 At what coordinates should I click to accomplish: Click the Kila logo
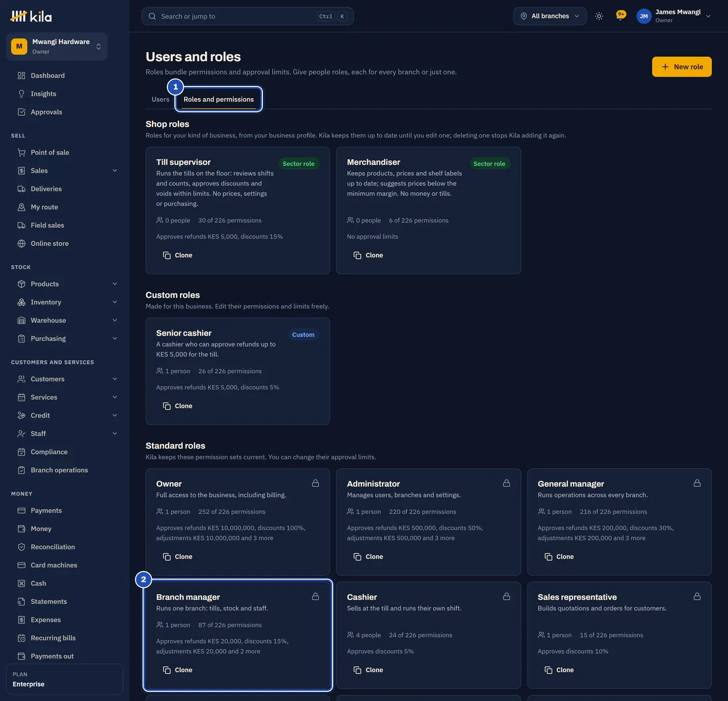coord(31,17)
